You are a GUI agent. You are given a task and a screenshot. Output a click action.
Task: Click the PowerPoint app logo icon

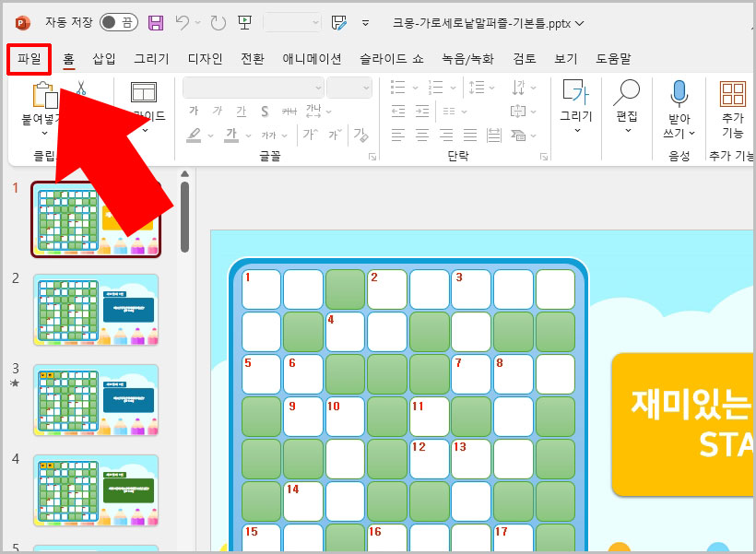[22, 23]
